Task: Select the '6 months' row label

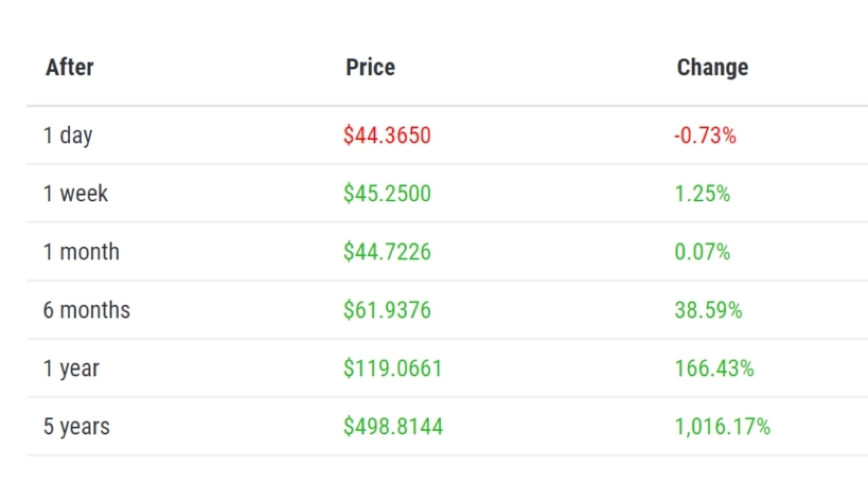Action: coord(87,310)
